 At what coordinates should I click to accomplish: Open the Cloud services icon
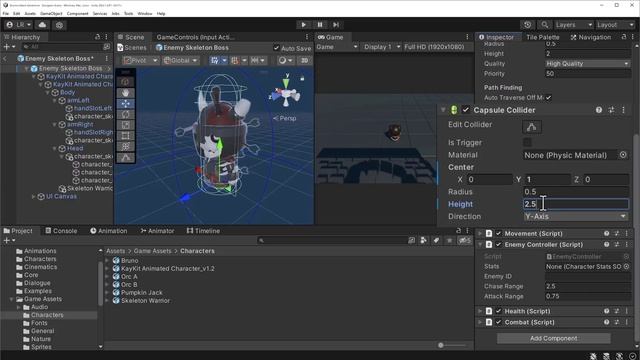coord(42,25)
